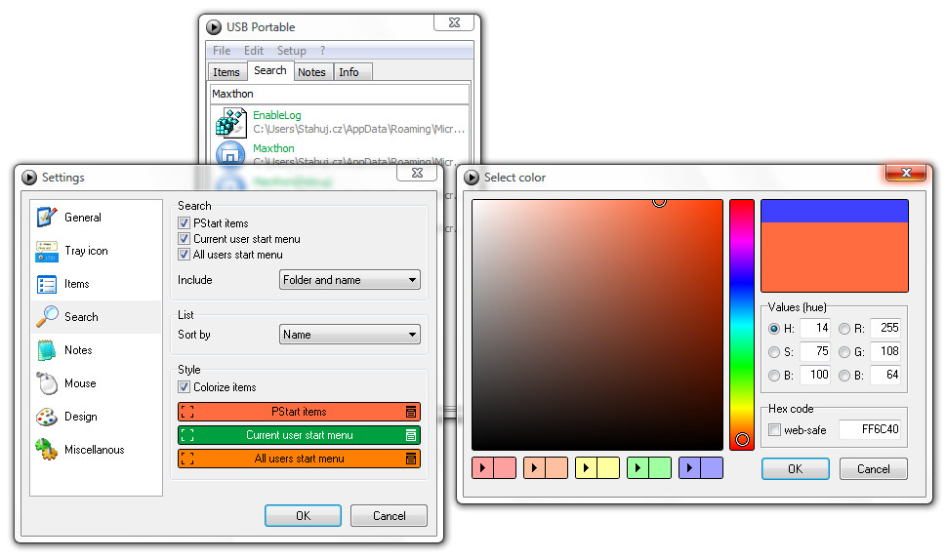Viewport: 946px width, 560px height.
Task: Click list icon on All users start menu bar
Action: pos(411,459)
